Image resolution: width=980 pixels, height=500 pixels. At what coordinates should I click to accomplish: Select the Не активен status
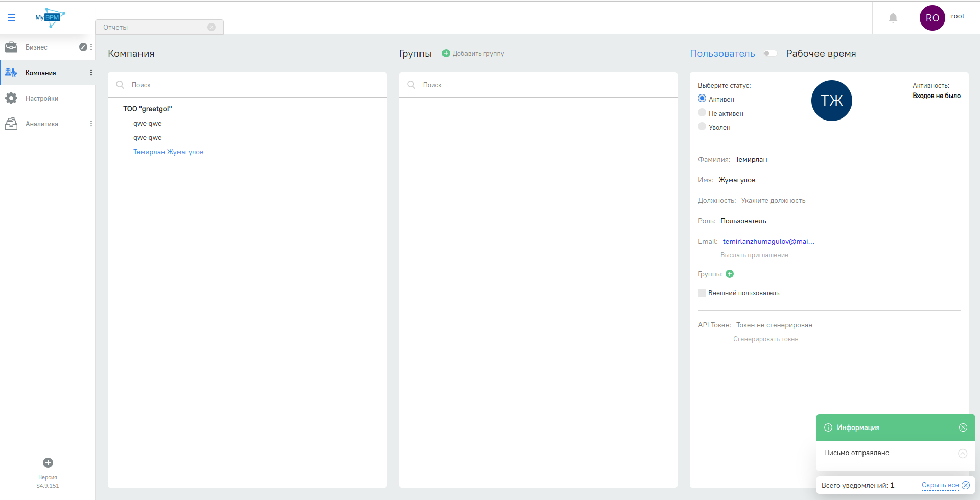pyautogui.click(x=702, y=113)
